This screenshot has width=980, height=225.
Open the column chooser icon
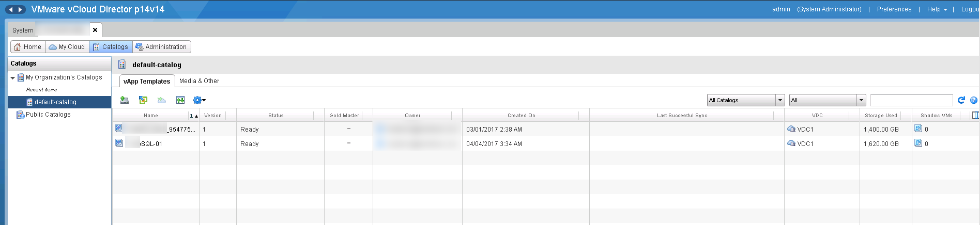coord(975,116)
